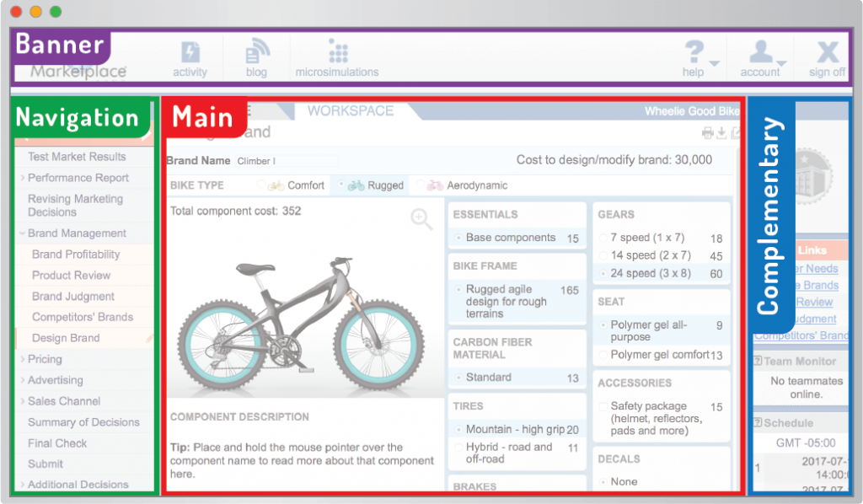Open Competitors' Brands in navigation
The height and width of the screenshot is (504, 863).
pos(83,317)
